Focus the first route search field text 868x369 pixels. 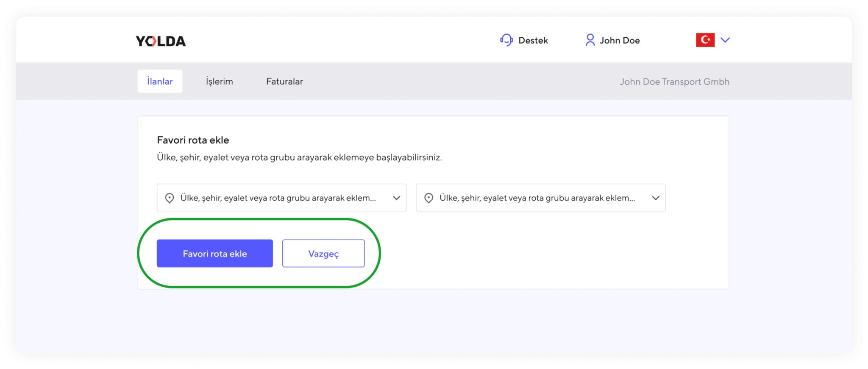pyautogui.click(x=278, y=198)
